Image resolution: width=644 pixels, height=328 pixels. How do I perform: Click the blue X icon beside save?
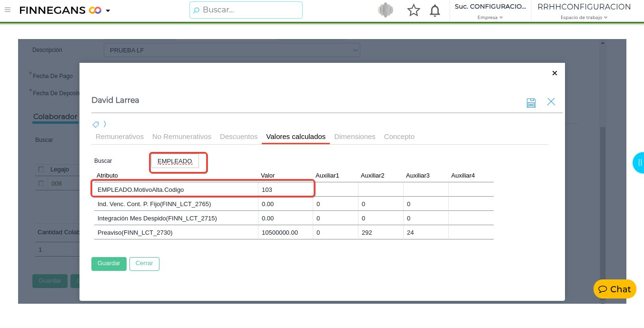551,102
